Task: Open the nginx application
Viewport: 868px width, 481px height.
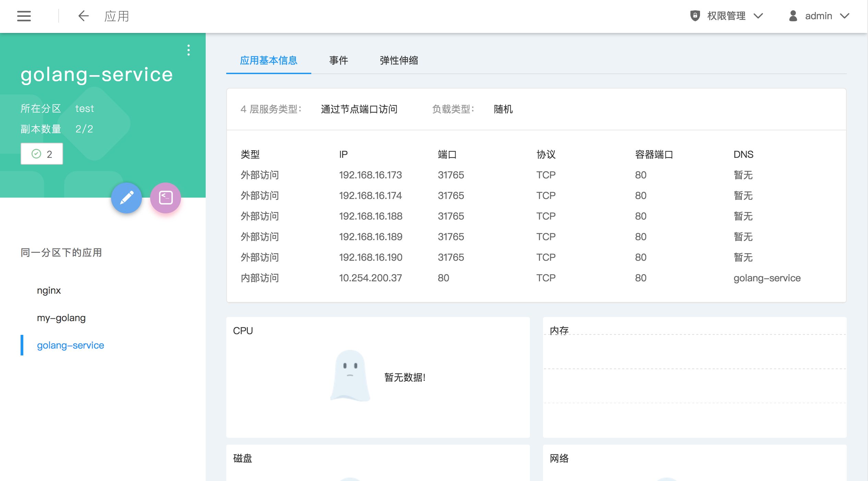Action: (x=49, y=291)
